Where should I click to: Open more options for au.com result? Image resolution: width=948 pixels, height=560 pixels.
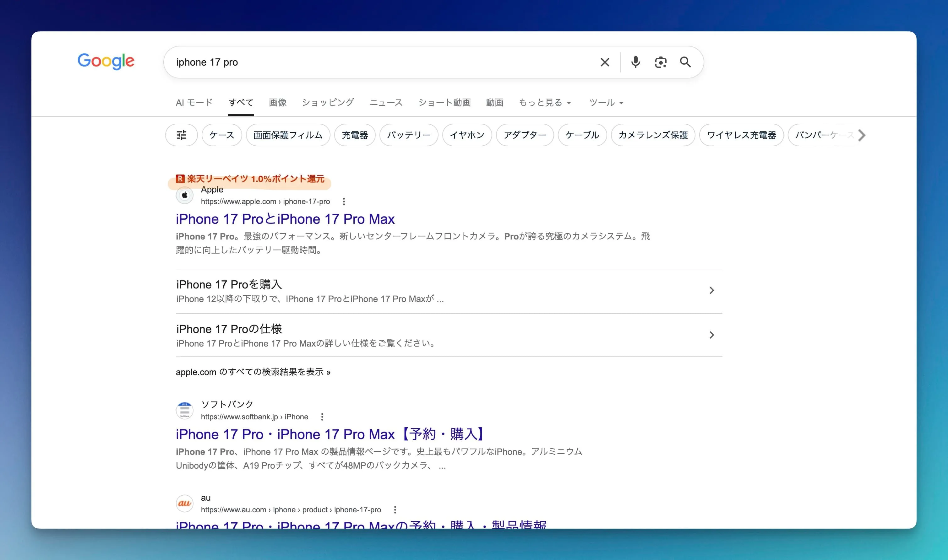click(395, 510)
